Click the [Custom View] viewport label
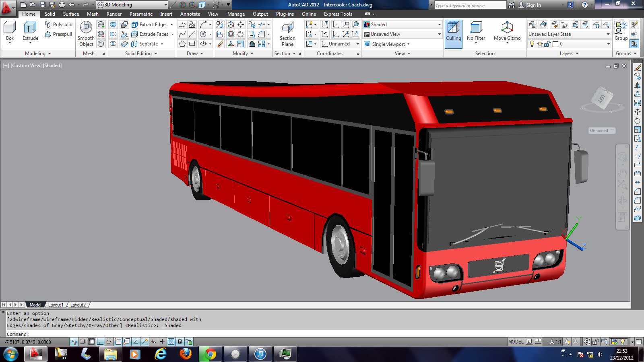Image resolution: width=644 pixels, height=362 pixels. pos(26,66)
